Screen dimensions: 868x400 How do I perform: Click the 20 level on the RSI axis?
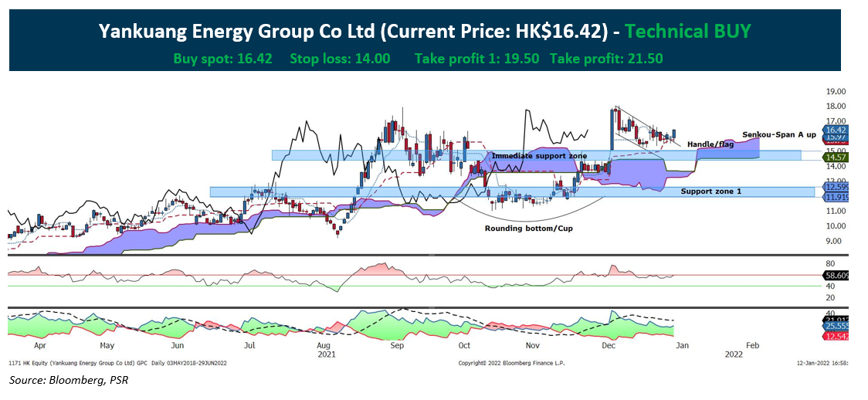pos(829,298)
